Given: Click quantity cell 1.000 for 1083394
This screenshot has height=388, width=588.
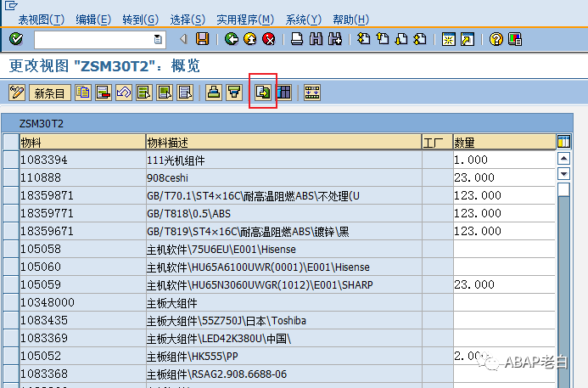Looking at the screenshot, I should 504,160.
